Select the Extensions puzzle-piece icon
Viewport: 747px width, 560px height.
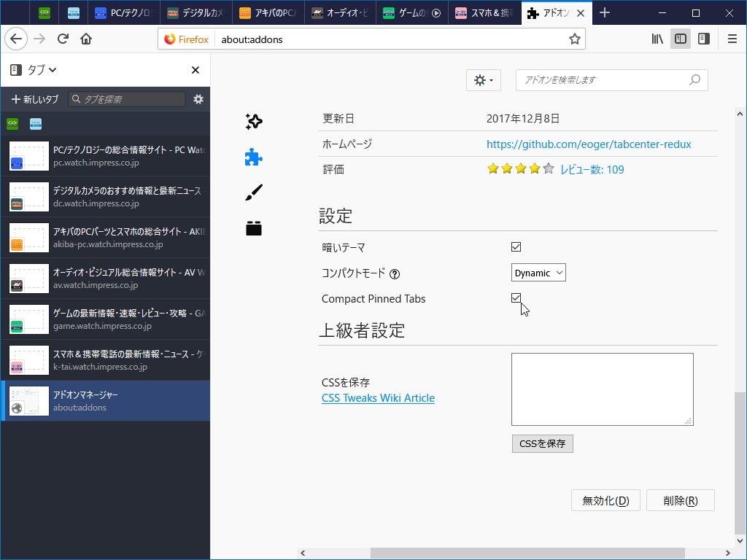point(253,156)
